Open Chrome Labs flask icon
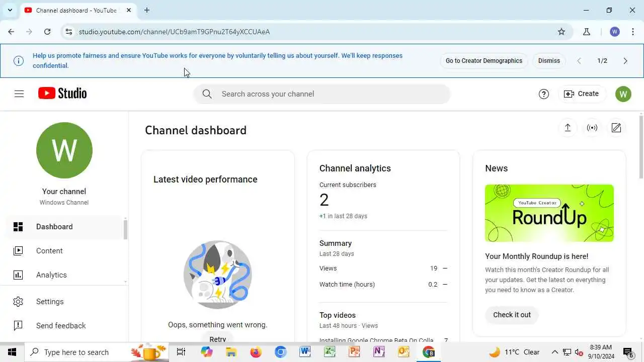The image size is (644, 362). click(587, 32)
